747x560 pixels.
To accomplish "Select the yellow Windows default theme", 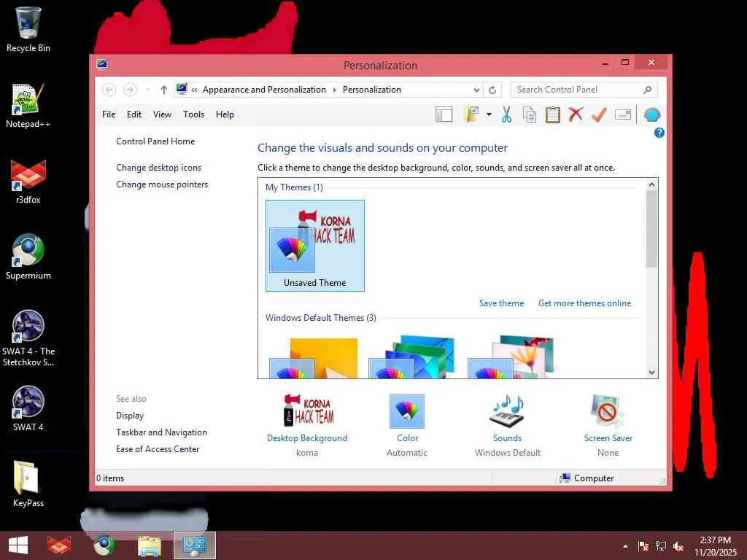I will [x=315, y=358].
